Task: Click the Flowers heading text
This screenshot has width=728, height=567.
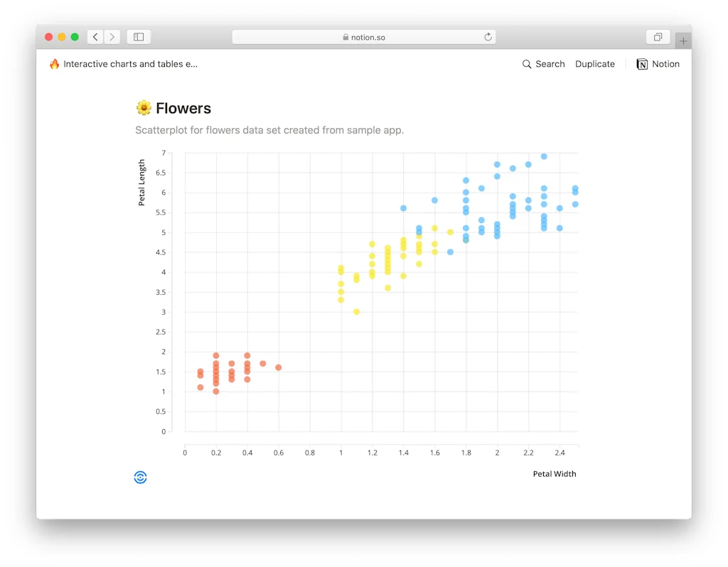Action: [x=183, y=108]
